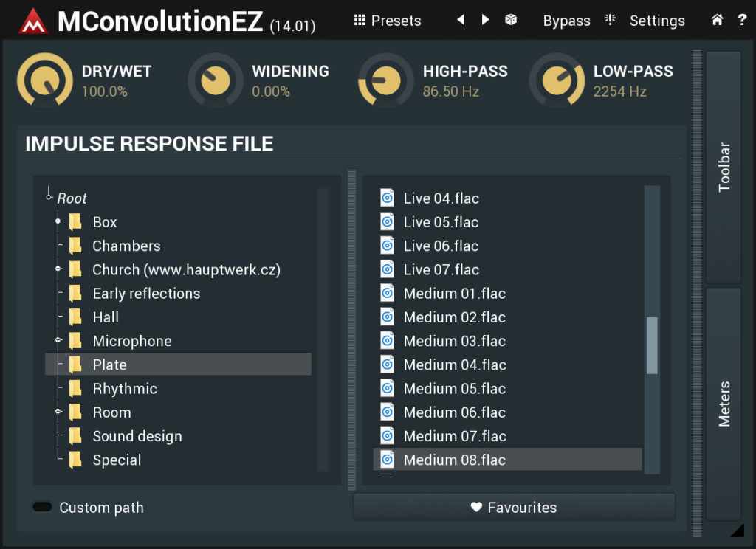
Task: Enable the Custom path toggle
Action: pyautogui.click(x=42, y=508)
